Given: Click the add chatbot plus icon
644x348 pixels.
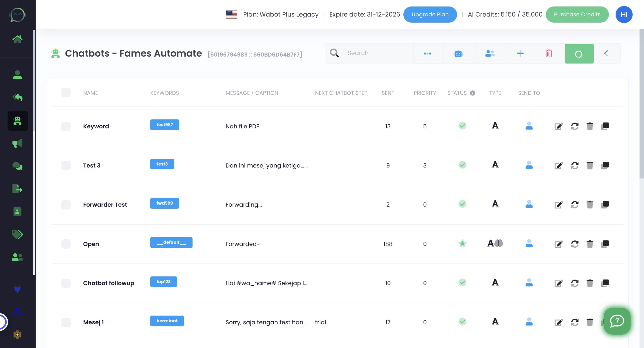Looking at the screenshot, I should point(520,53).
